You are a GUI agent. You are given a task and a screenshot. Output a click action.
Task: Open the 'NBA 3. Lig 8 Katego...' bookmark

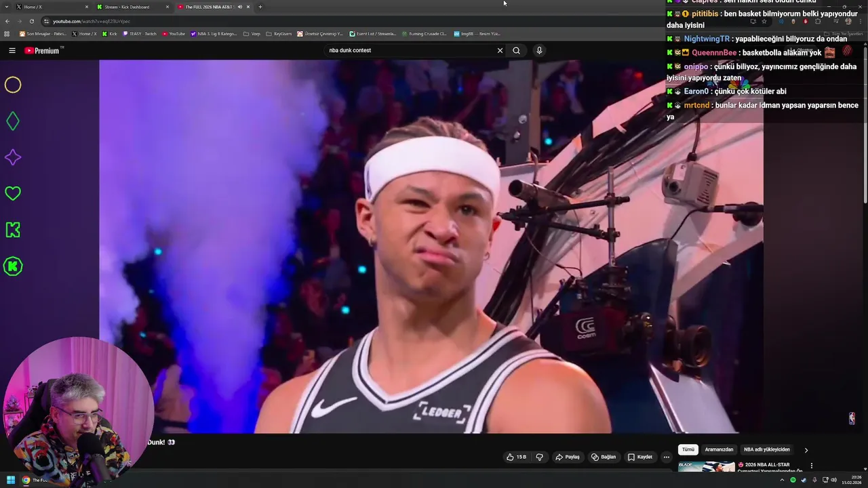pos(214,33)
